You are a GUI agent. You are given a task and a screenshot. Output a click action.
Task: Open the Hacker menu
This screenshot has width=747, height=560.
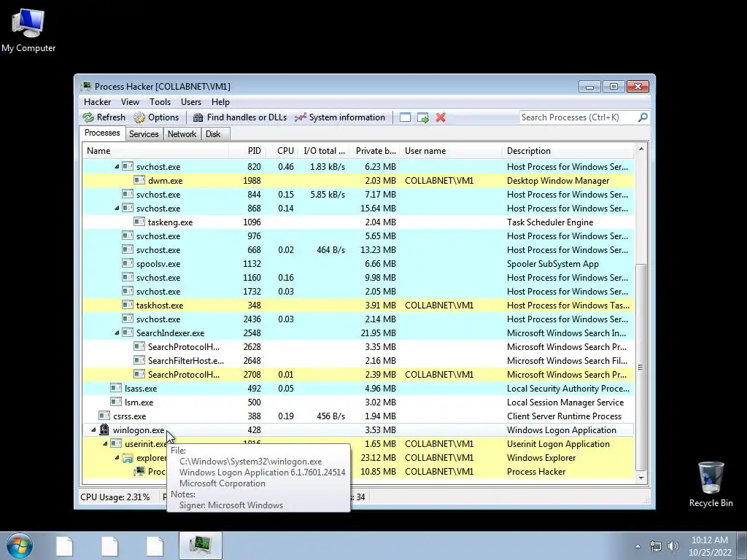97,102
